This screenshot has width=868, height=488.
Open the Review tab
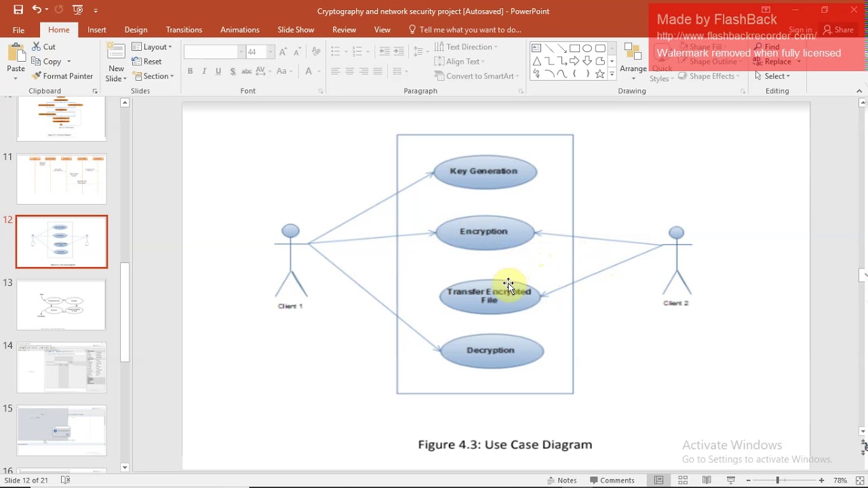coord(344,30)
